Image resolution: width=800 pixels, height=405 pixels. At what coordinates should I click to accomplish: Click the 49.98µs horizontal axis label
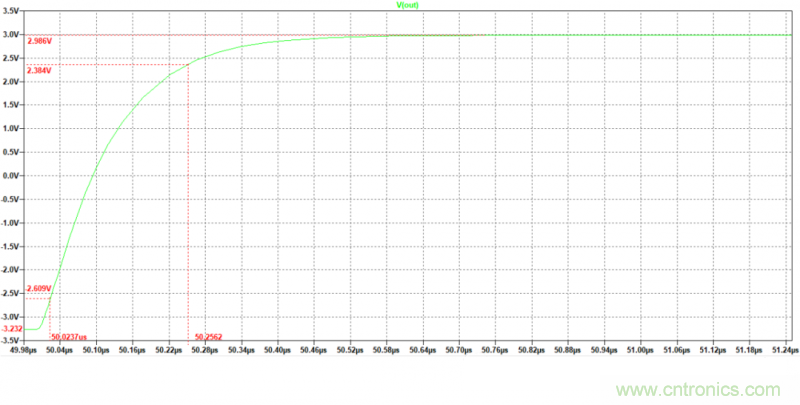(23, 351)
